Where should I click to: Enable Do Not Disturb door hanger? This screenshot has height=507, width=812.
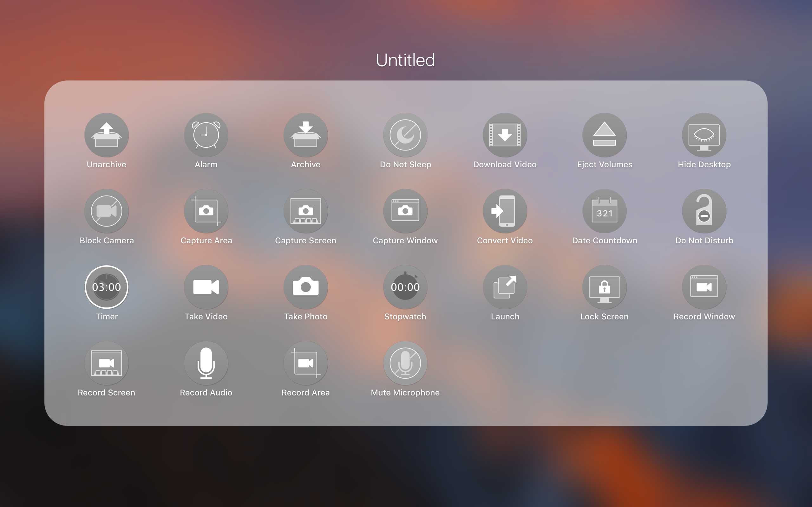704,211
